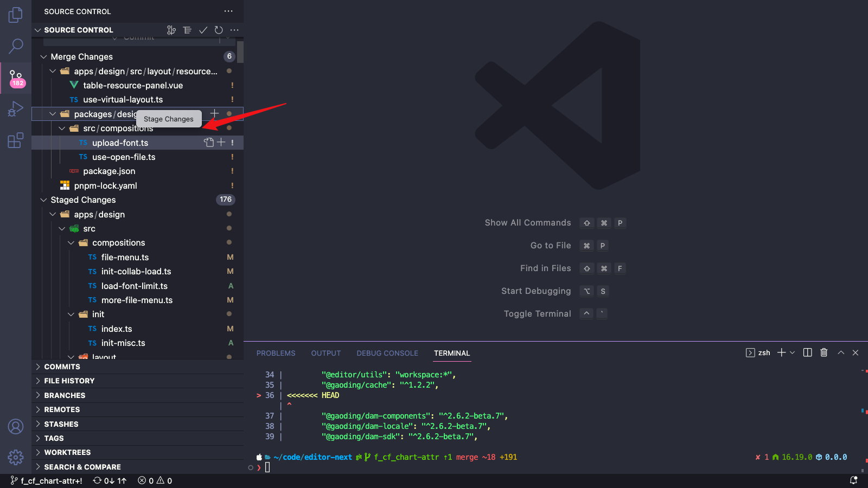This screenshot has height=488, width=868.
Task: Open the Run and Debug view
Action: tap(16, 109)
